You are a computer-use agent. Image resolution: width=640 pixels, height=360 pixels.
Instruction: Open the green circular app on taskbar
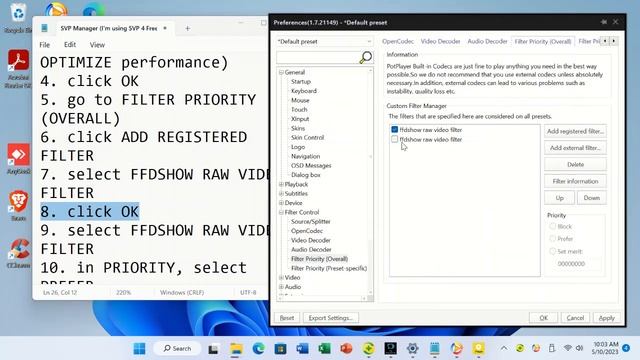tap(369, 349)
